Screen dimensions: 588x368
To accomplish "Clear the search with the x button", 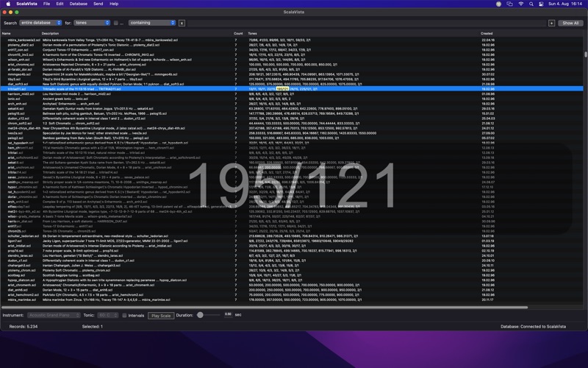I will coord(182,24).
